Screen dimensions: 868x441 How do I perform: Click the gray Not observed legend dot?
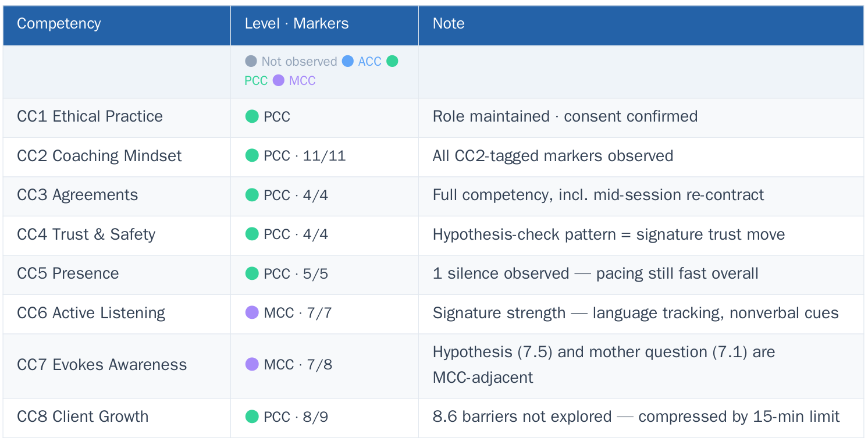[251, 61]
